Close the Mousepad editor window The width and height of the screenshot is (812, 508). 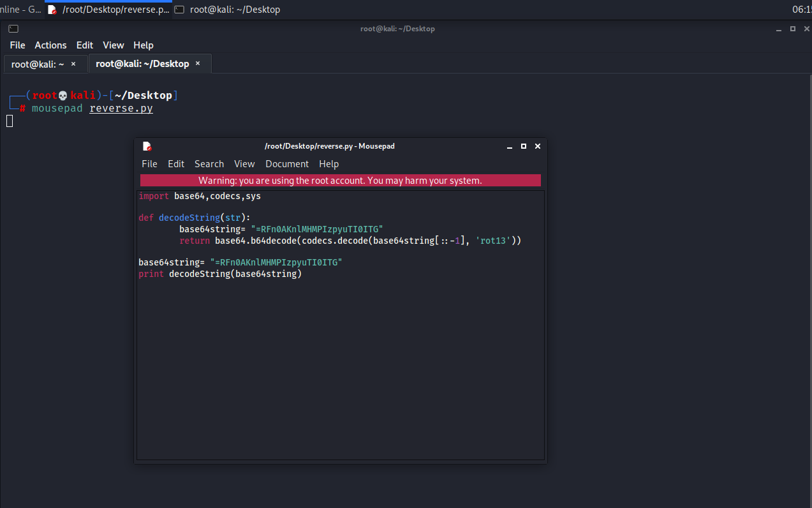[538, 146]
